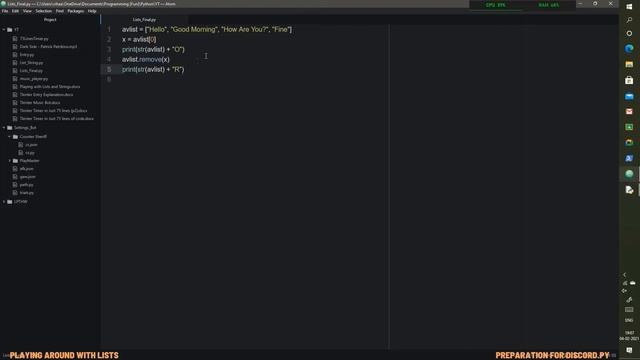Switch to Atom green icon on taskbar
Screen dimensions: 640x360
629,174
